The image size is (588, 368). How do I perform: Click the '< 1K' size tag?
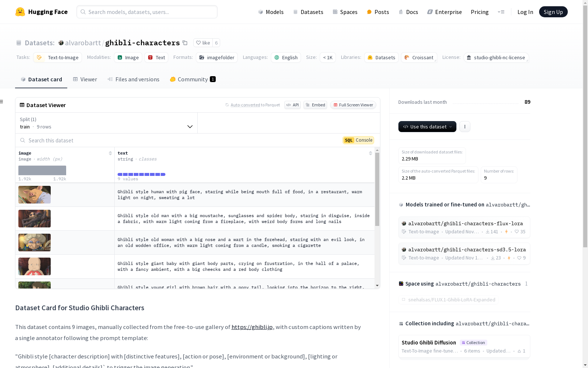[328, 57]
